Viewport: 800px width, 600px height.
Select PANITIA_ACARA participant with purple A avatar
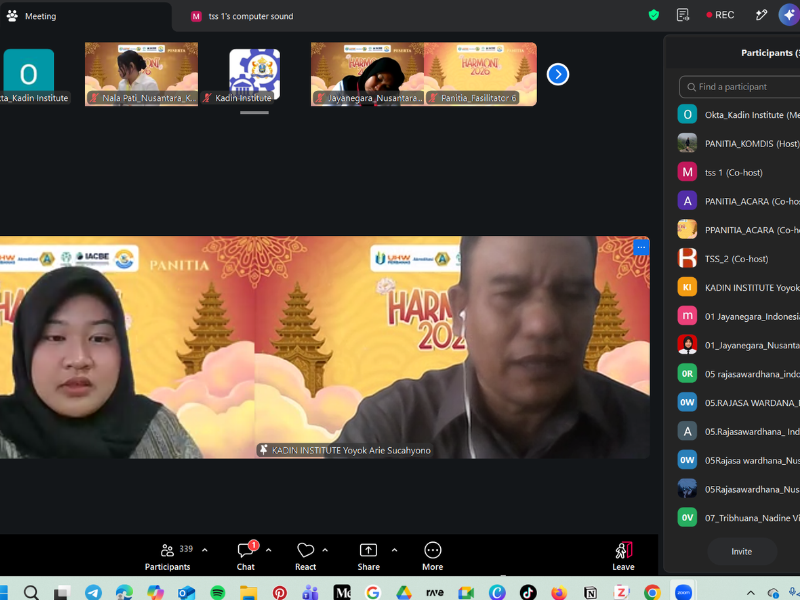[738, 201]
